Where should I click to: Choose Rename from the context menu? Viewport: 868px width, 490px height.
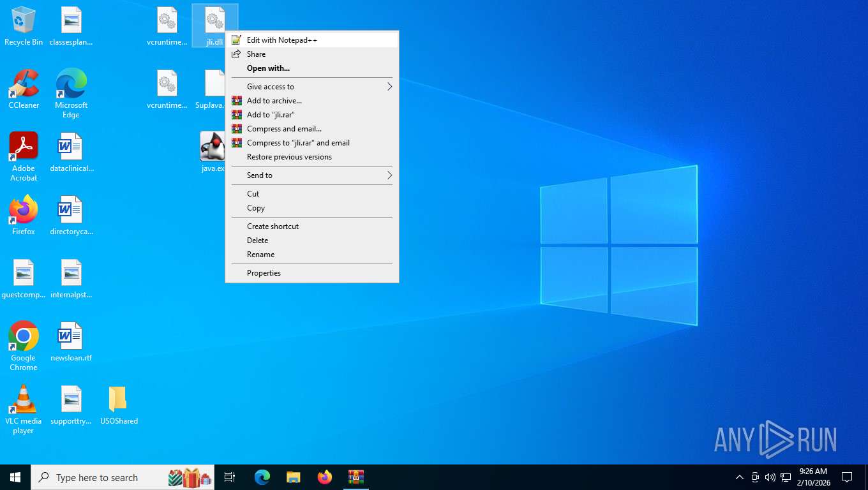tap(312, 255)
